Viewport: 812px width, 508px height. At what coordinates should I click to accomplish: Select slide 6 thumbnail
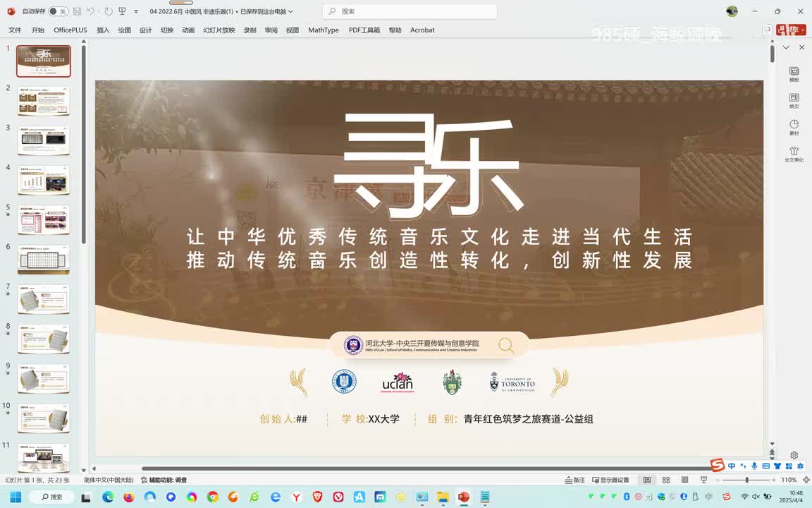click(44, 260)
